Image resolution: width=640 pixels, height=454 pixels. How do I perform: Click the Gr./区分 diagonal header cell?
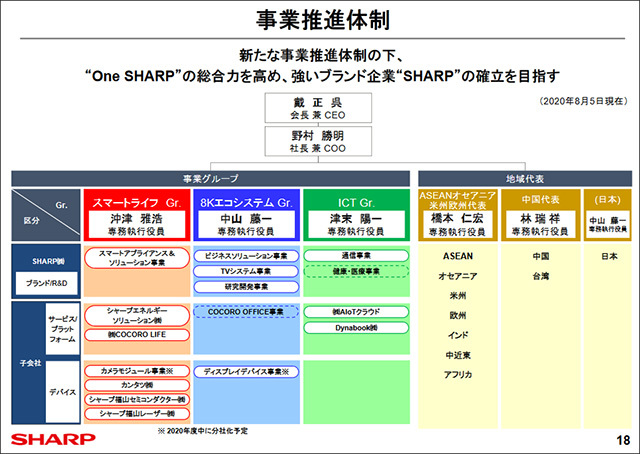coord(46,215)
